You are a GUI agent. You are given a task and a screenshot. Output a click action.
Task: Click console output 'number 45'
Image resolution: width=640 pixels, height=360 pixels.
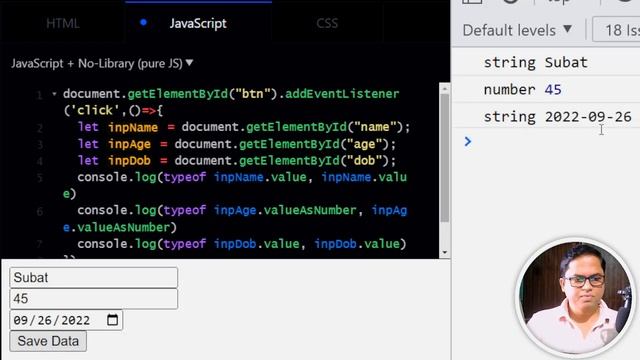click(522, 89)
